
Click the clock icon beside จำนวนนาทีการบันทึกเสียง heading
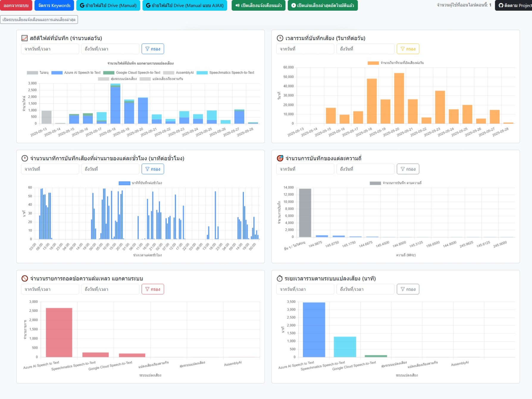click(x=25, y=158)
